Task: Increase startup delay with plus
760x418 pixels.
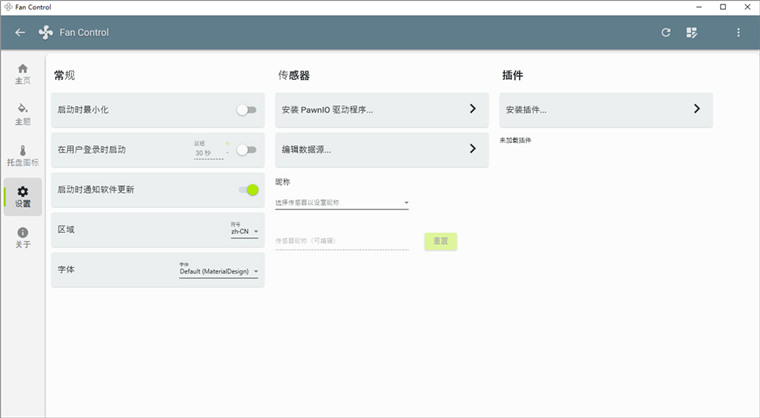Action: [x=227, y=144]
